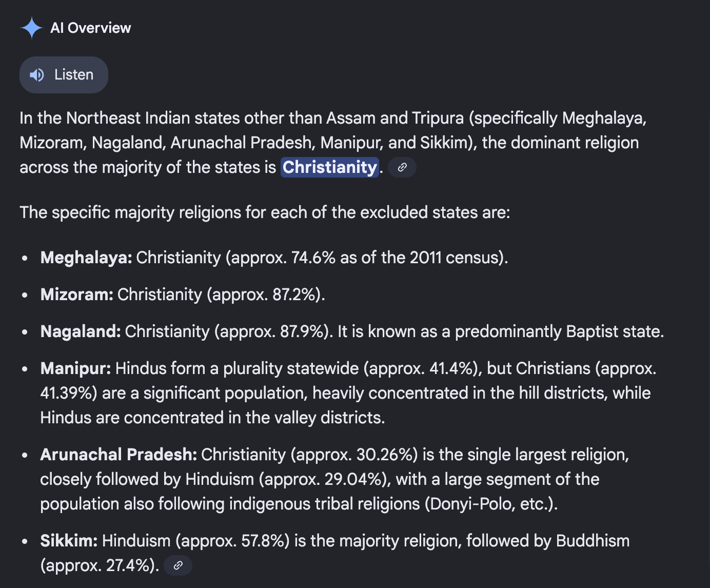Open source link icon beside Christianity

pos(402,167)
